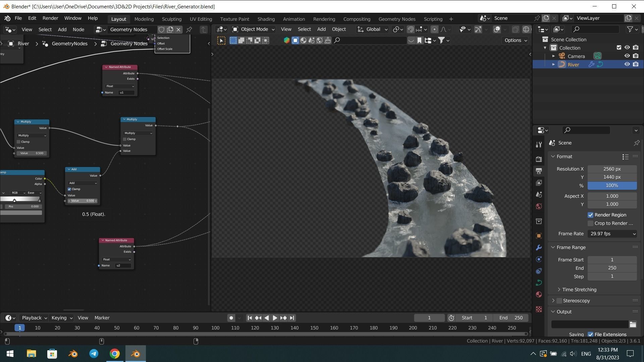Open the World properties tab
The image size is (644, 362).
pos(539,206)
